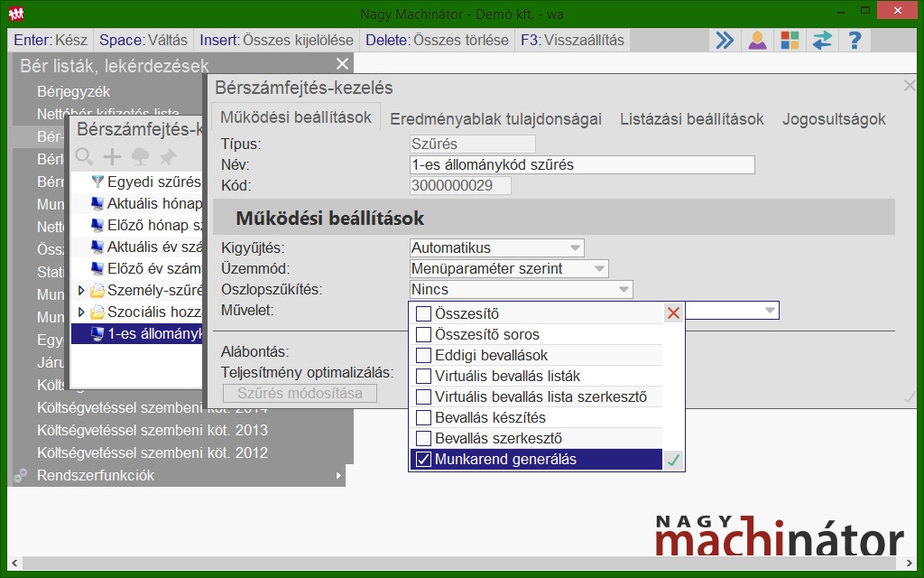Open the Jogosultságok tab

pyautogui.click(x=834, y=119)
